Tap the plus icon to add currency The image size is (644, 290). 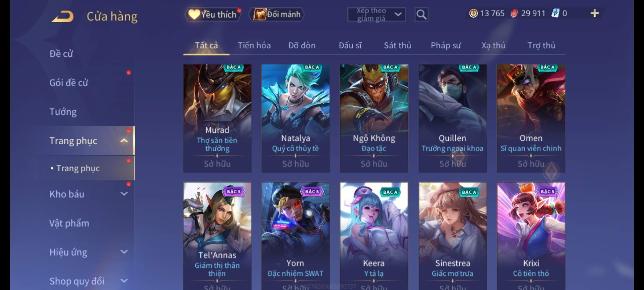595,13
